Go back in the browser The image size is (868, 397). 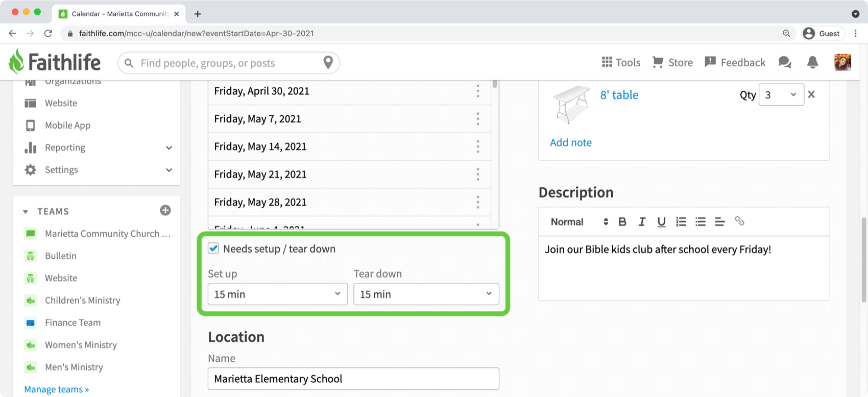[13, 34]
